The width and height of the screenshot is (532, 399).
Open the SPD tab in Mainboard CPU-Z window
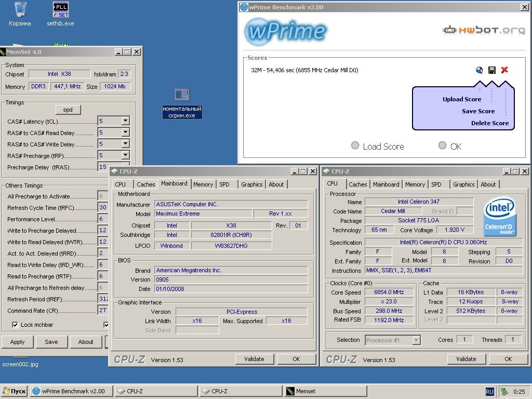click(x=224, y=184)
